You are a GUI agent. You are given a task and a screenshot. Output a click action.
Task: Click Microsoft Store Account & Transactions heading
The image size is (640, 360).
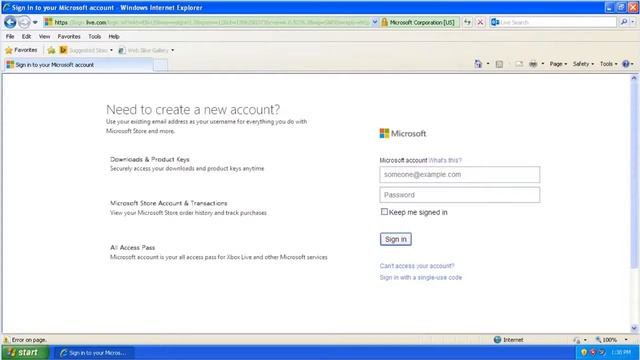coord(169,203)
